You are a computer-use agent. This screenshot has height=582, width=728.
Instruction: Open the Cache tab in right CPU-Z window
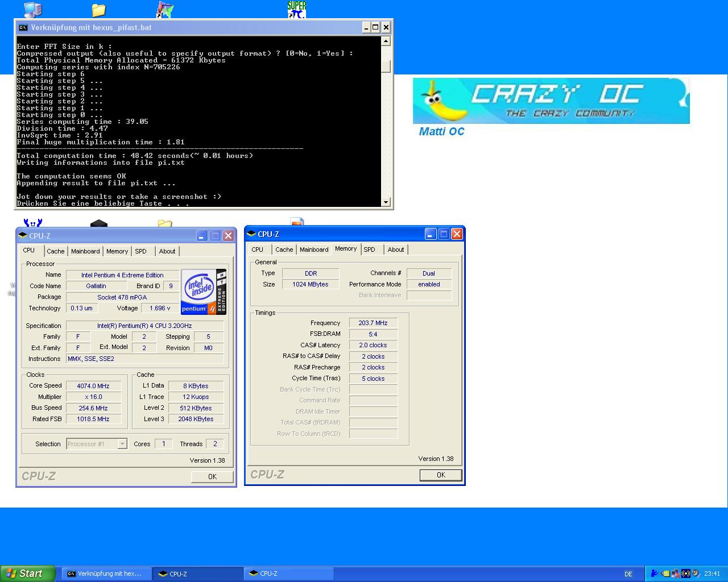(284, 250)
